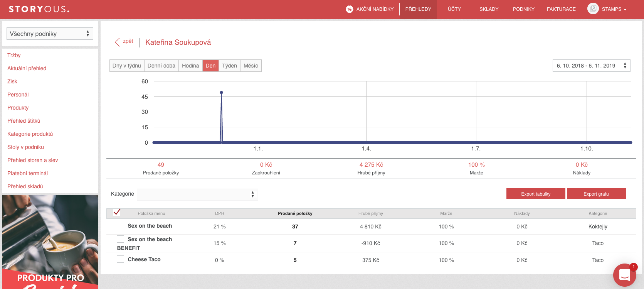Sort by Kategorie column header
This screenshot has width=644, height=289.
pyautogui.click(x=598, y=213)
